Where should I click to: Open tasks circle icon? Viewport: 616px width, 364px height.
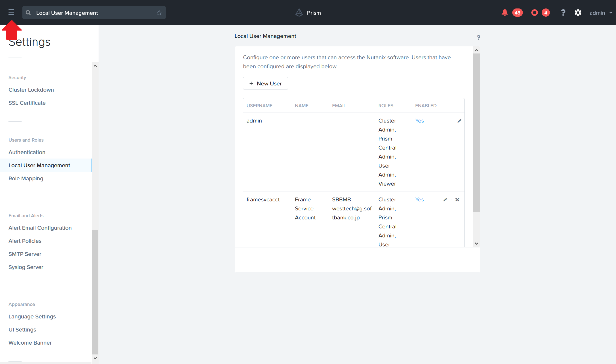(535, 13)
